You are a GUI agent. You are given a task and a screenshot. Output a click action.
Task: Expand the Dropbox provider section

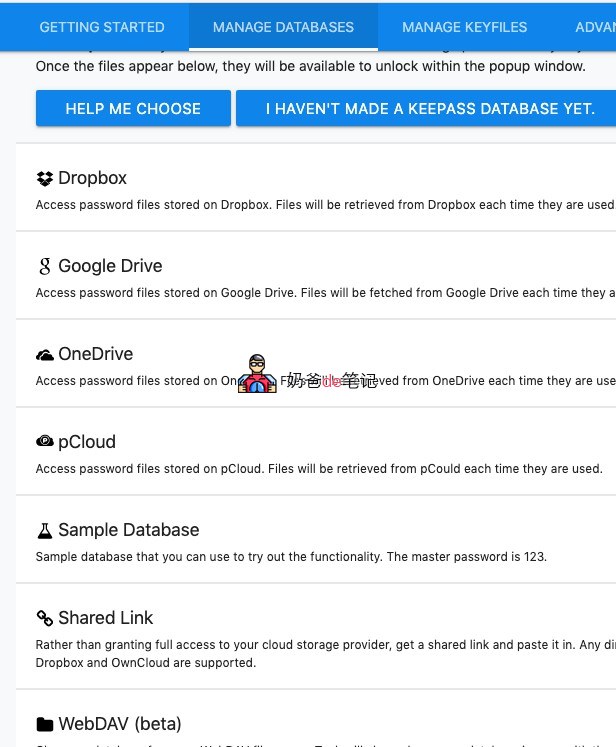pos(93,178)
